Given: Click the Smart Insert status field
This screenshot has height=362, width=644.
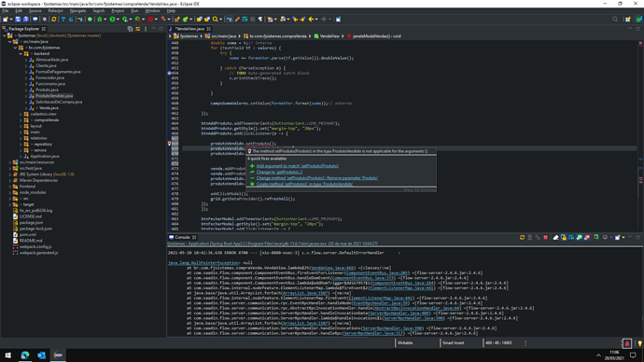Looking at the screenshot, I should tap(453, 343).
